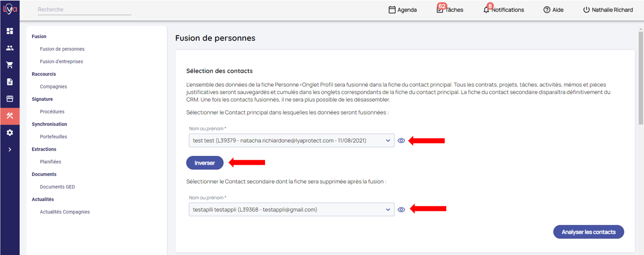Open the documents sidebar icon
The image size is (644, 255).
tap(10, 82)
